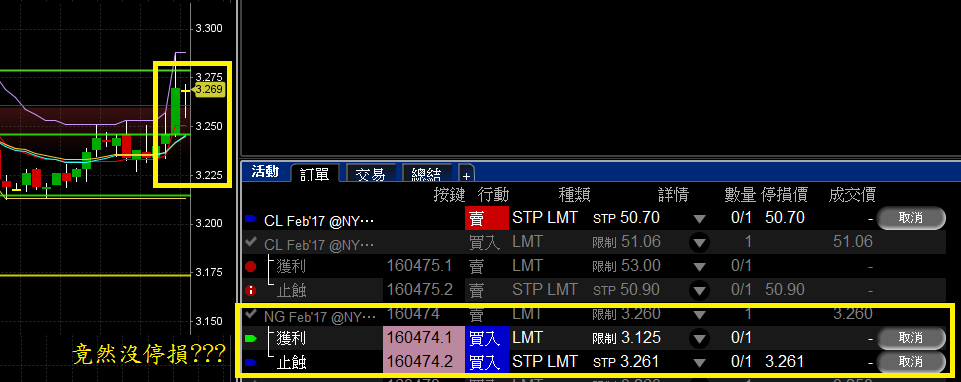Click the red info icon beside 止蝕 50.90

[250, 290]
